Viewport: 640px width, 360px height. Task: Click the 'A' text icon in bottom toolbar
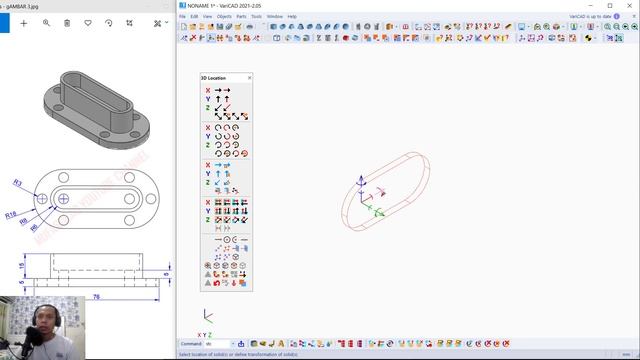281,344
